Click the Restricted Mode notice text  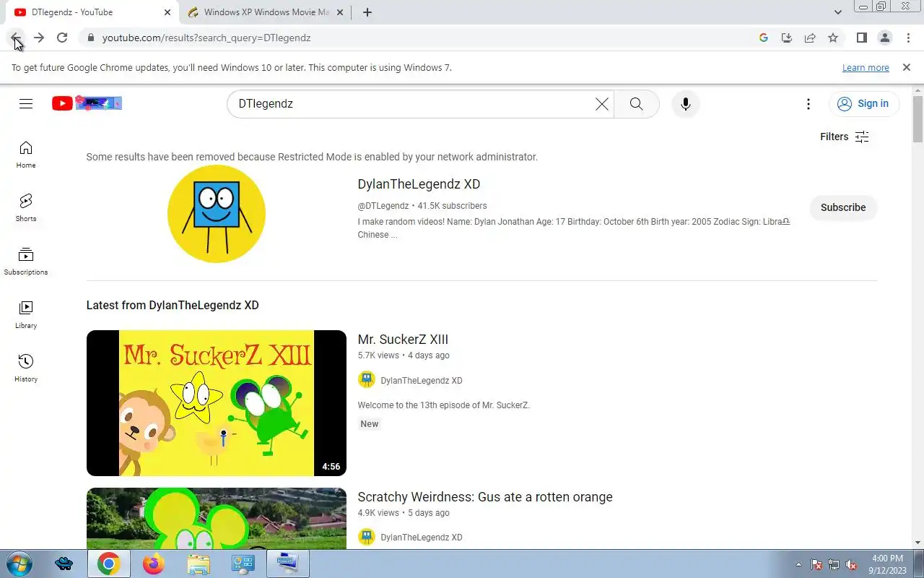tap(312, 157)
